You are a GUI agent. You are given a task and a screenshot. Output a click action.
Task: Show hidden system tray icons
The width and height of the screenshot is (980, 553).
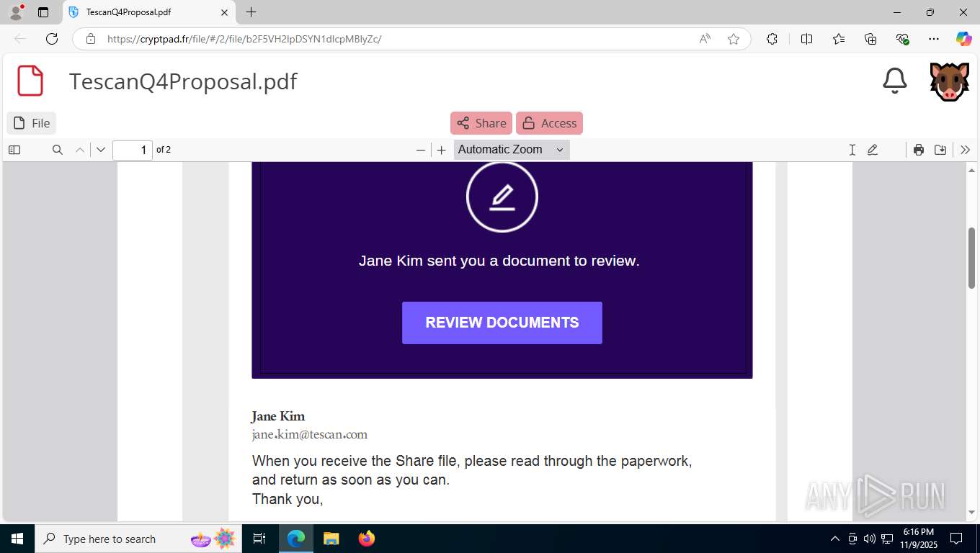click(x=835, y=539)
